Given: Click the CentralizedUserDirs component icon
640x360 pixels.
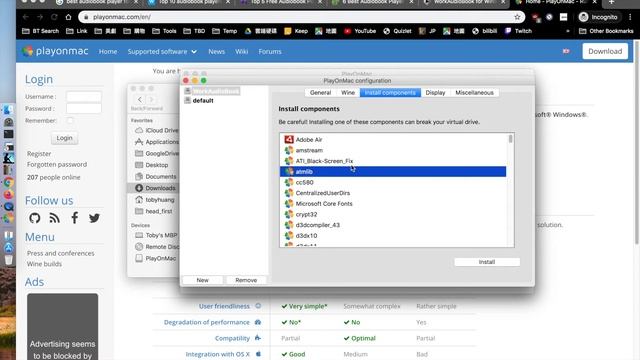Looking at the screenshot, I should (289, 193).
